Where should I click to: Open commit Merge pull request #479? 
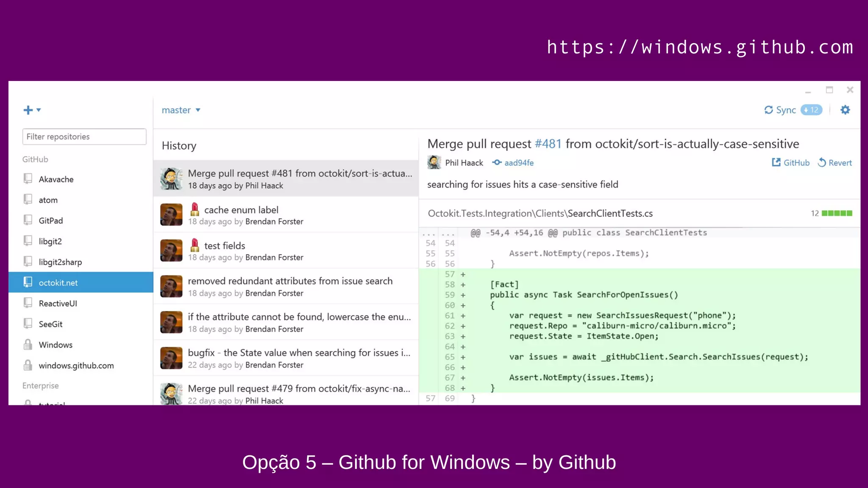click(286, 391)
